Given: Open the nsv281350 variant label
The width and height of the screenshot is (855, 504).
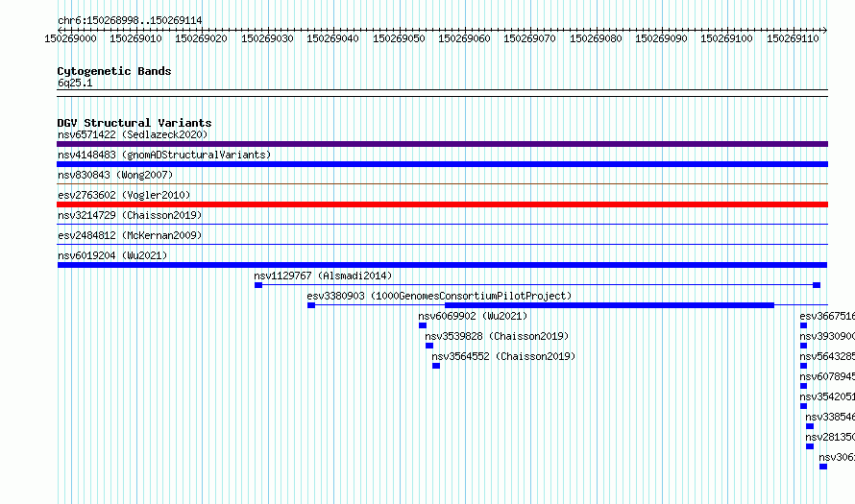Looking at the screenshot, I should 830,437.
